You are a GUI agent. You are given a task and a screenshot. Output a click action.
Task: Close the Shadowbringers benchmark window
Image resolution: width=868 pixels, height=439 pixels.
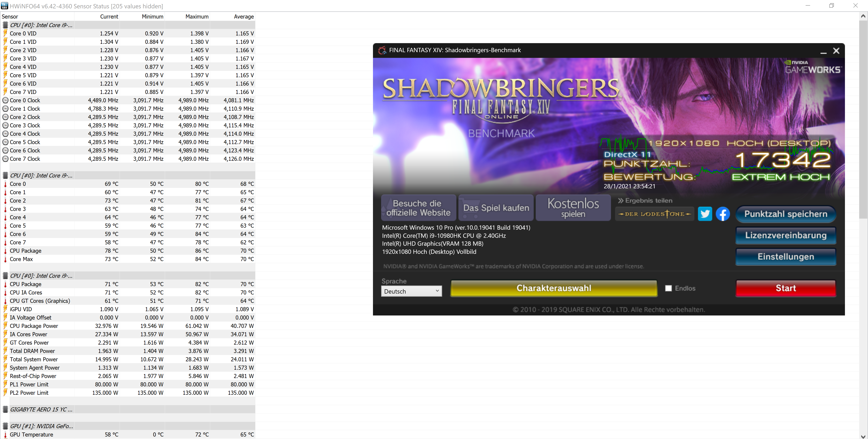click(x=836, y=51)
